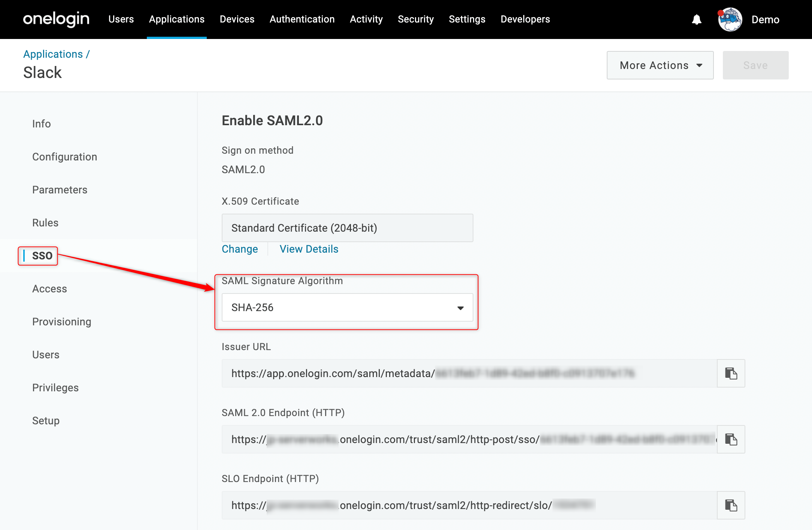Switch to the Rules tab
This screenshot has height=530, width=812.
click(45, 223)
